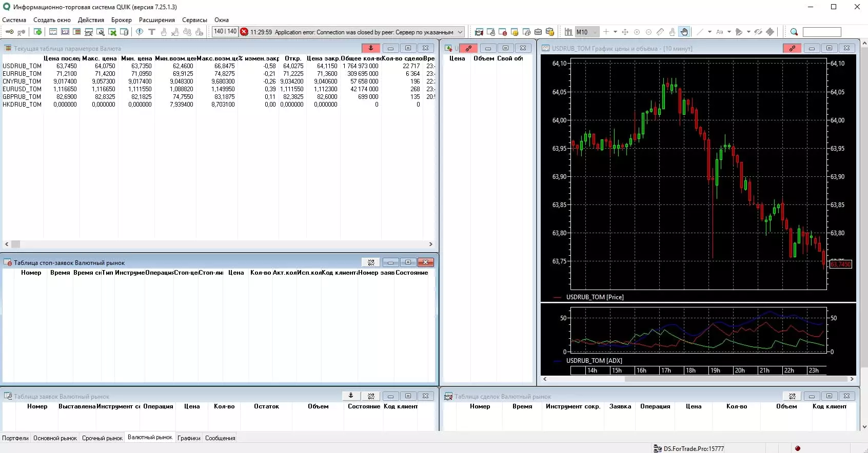
Task: Click unpin icon on orders table title bar
Action: (x=371, y=396)
